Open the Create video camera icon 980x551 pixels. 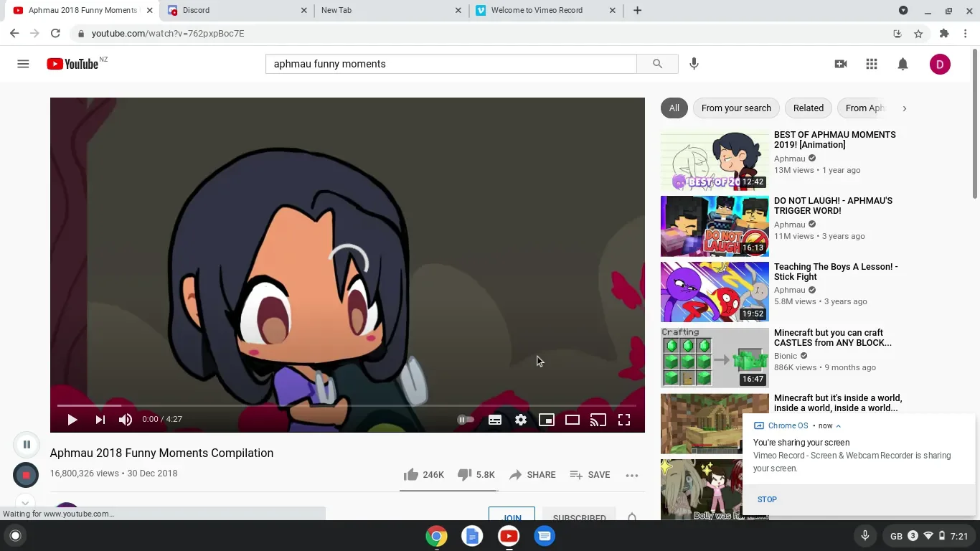[x=841, y=64]
